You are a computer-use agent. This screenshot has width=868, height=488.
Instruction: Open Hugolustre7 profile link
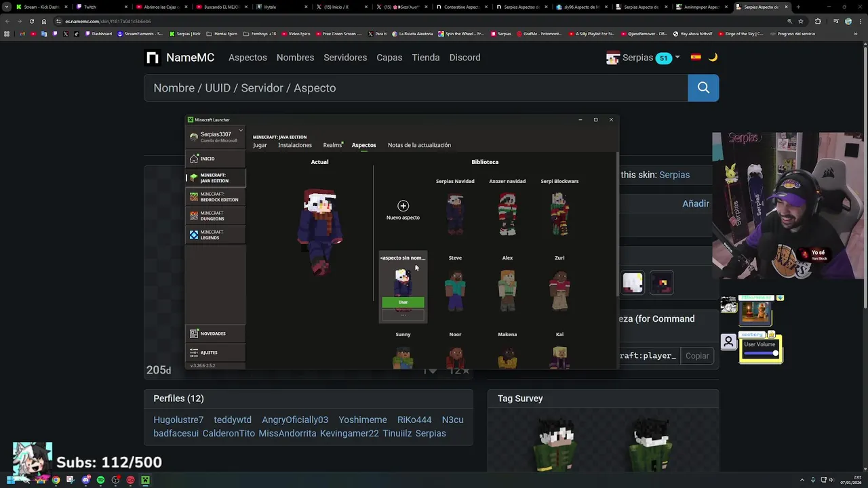click(178, 420)
